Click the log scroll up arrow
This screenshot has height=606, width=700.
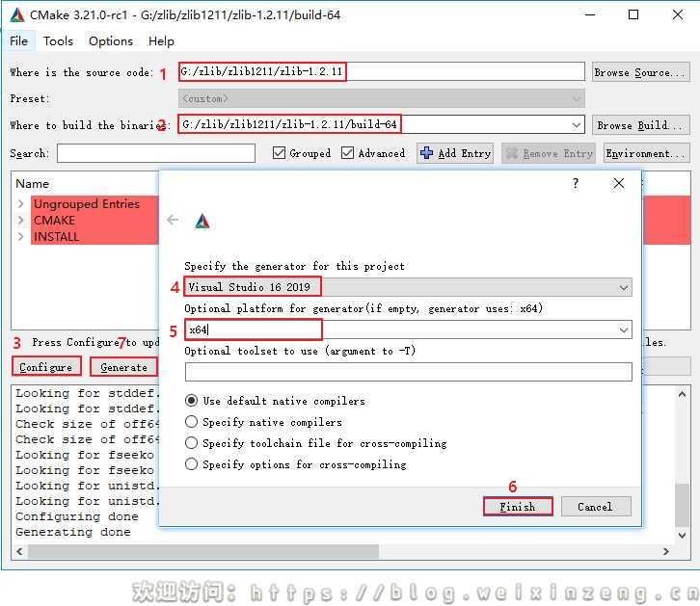682,394
